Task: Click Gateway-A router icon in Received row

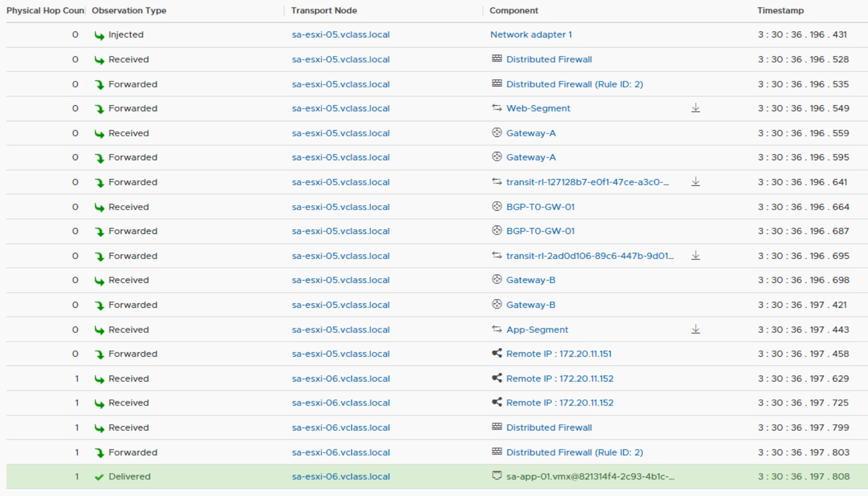Action: point(497,132)
